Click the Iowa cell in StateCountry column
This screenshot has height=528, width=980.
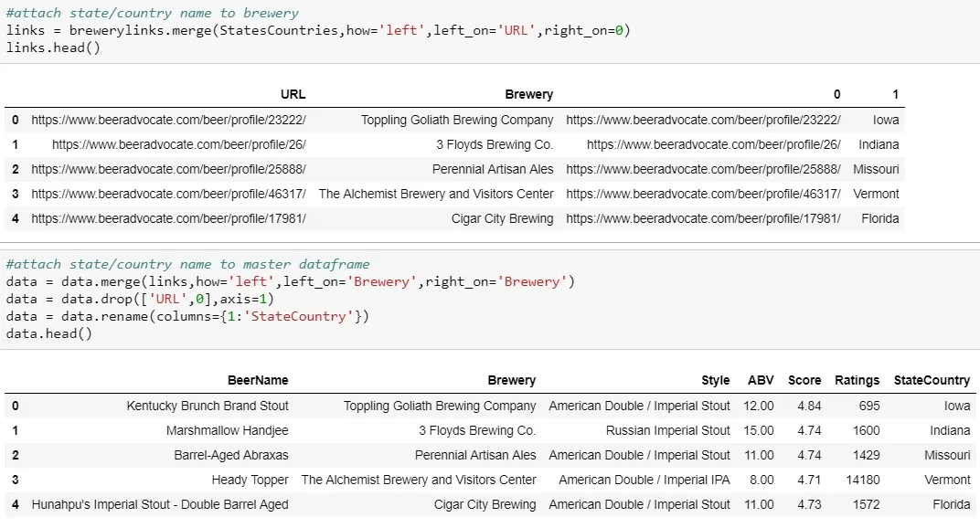[x=957, y=406]
